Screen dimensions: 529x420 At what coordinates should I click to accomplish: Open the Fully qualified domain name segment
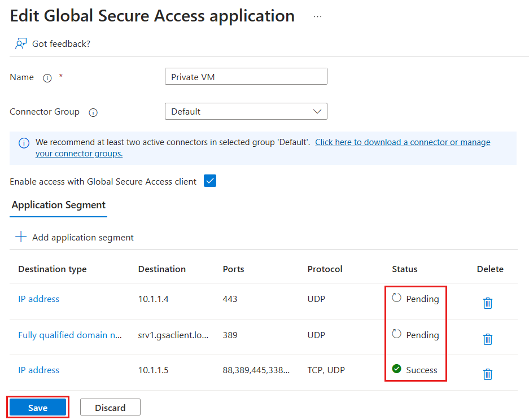pyautogui.click(x=70, y=335)
